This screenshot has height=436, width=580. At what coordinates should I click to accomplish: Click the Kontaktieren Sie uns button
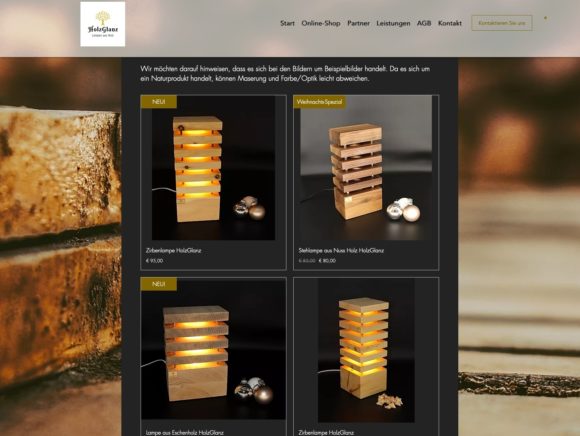point(502,23)
